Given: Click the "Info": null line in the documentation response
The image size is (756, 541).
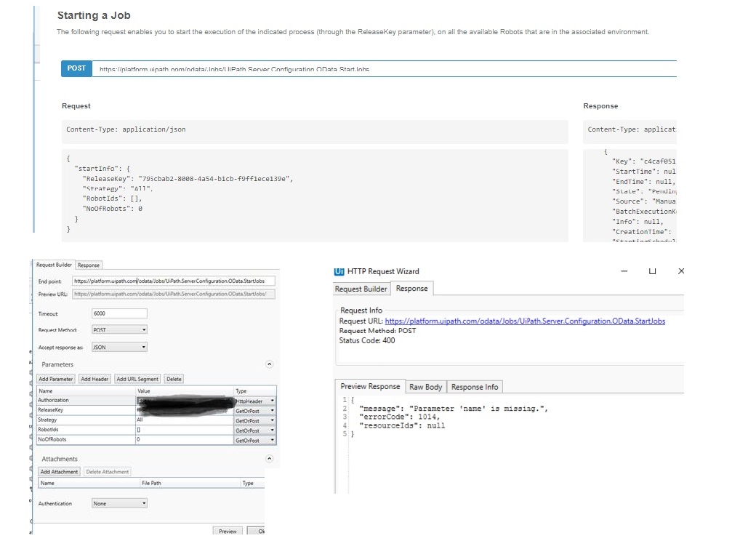Looking at the screenshot, I should 638,222.
